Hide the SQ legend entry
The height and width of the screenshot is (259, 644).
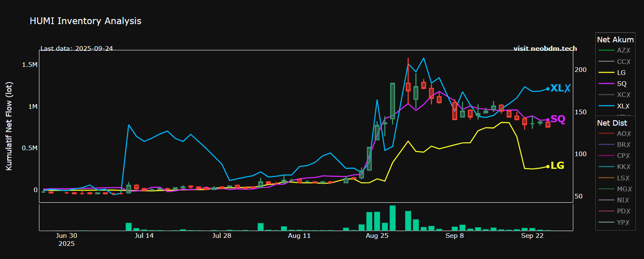621,84
